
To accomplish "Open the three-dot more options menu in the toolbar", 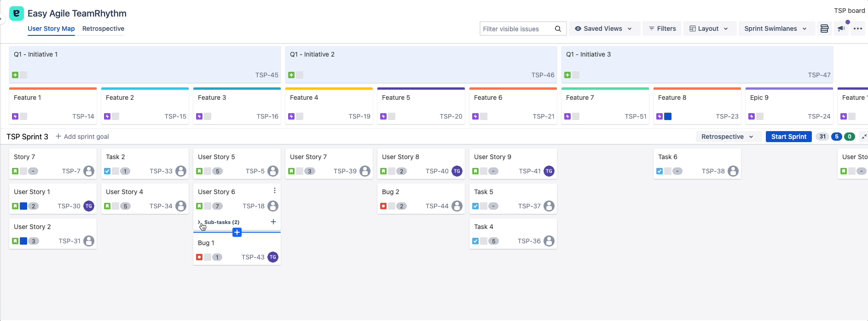I will [x=858, y=29].
